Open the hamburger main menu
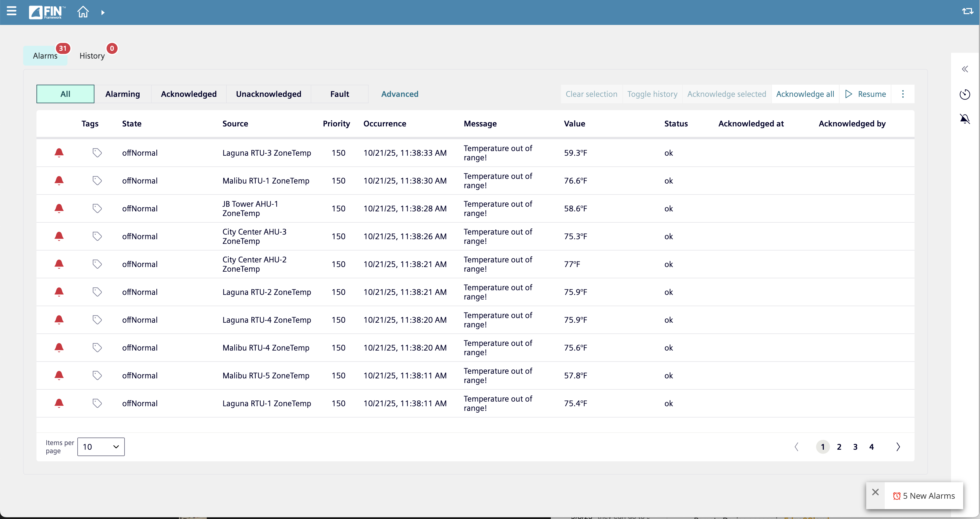The image size is (980, 519). pyautogui.click(x=11, y=11)
